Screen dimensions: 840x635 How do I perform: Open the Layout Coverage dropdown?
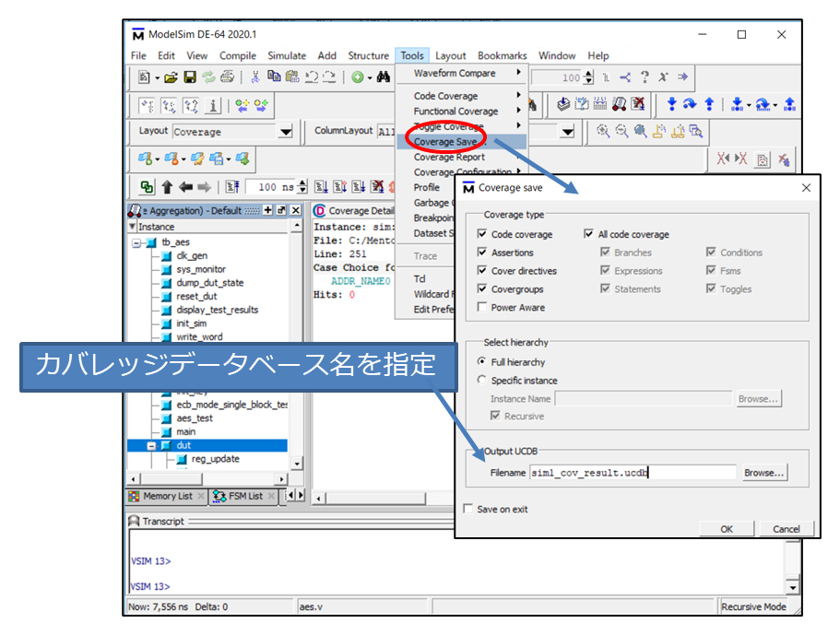click(x=286, y=132)
